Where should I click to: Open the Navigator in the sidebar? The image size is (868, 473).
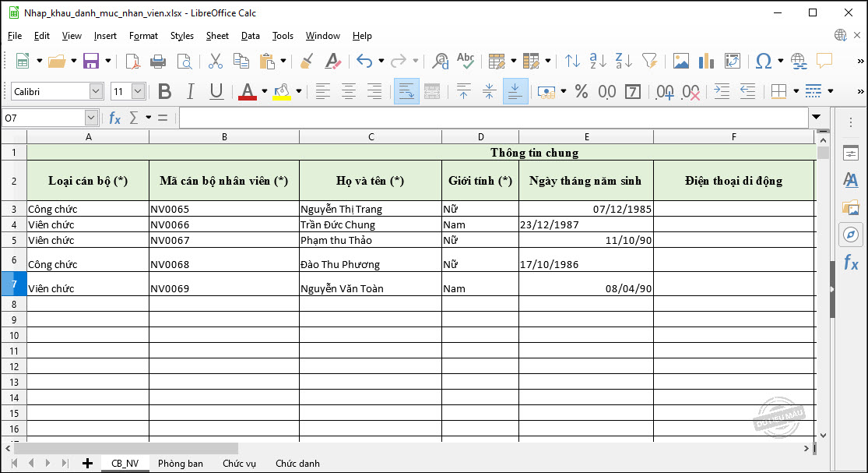[850, 235]
